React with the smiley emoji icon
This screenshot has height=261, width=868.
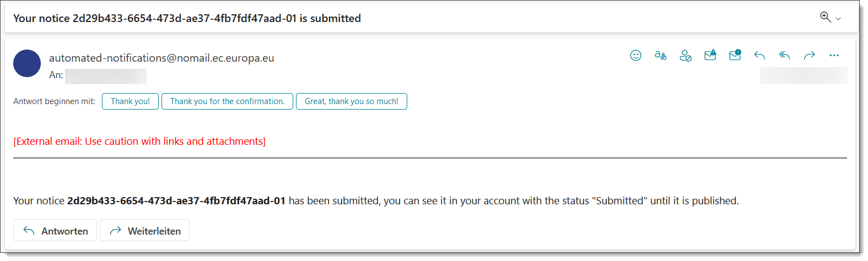pyautogui.click(x=635, y=55)
